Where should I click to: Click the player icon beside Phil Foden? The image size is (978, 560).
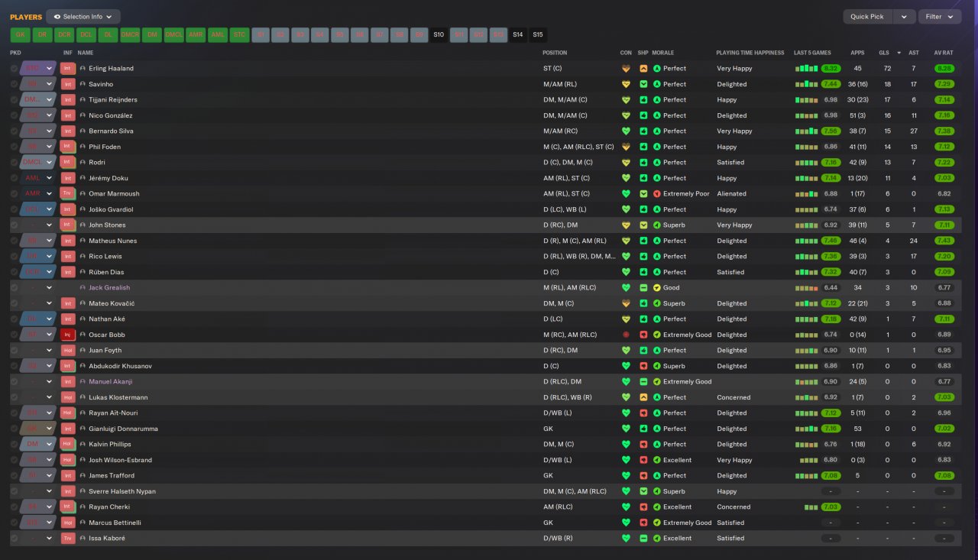83,147
